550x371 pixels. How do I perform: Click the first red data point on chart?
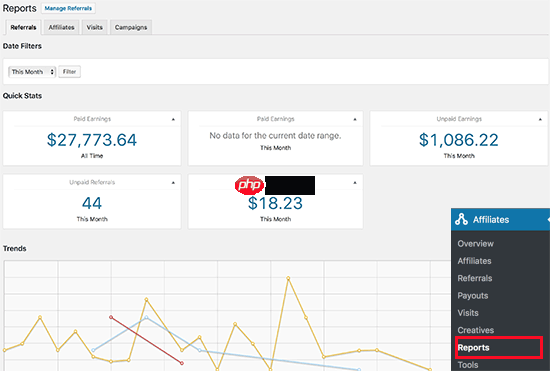111,317
